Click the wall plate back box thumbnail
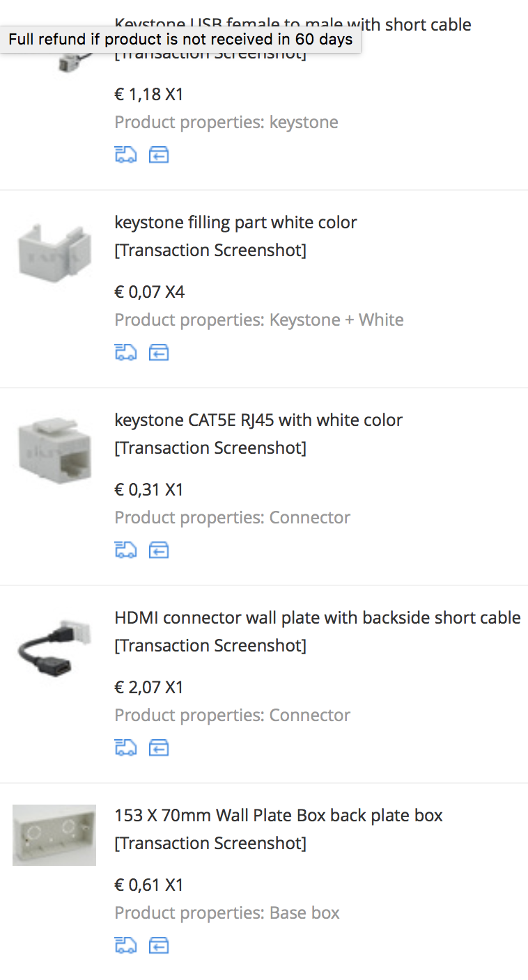The image size is (528, 980). [x=54, y=835]
